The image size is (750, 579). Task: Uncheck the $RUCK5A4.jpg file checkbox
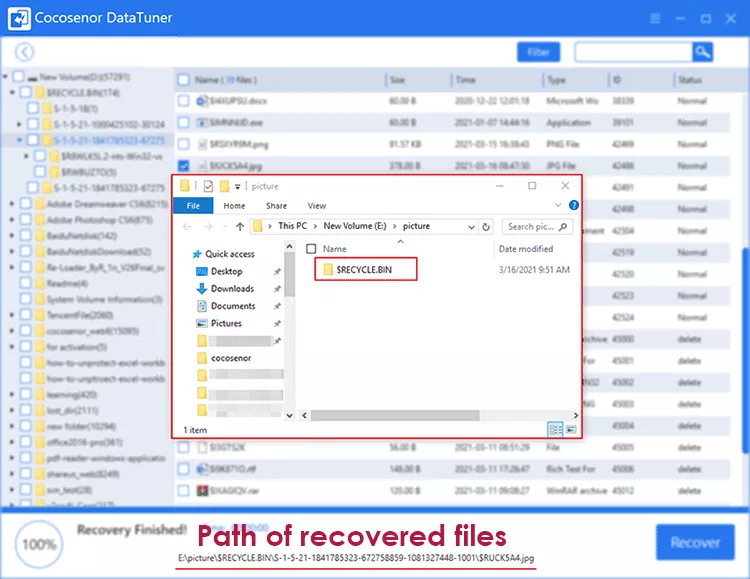[x=184, y=166]
